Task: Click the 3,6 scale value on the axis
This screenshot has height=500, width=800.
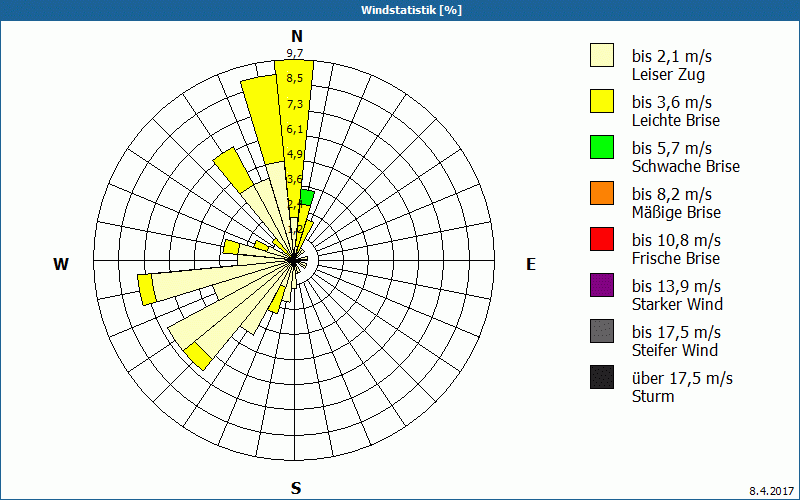Action: 294,179
